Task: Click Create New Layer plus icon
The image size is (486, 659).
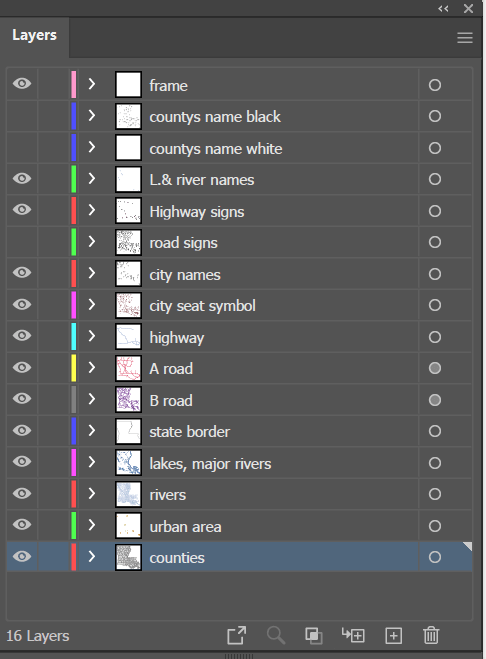Action: pyautogui.click(x=394, y=635)
